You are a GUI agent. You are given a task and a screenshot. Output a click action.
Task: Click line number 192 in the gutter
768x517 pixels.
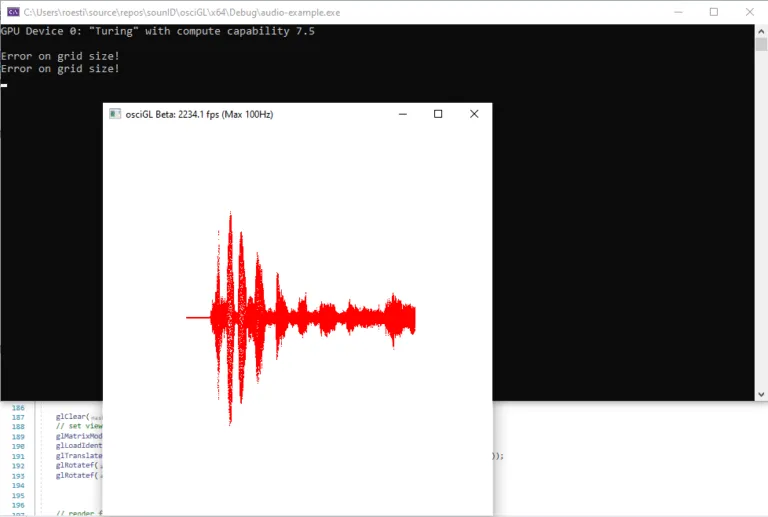pos(18,465)
